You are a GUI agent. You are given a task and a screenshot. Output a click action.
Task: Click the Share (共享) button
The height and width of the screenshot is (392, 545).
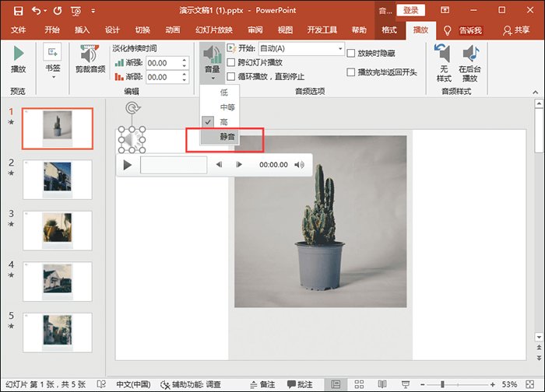516,30
